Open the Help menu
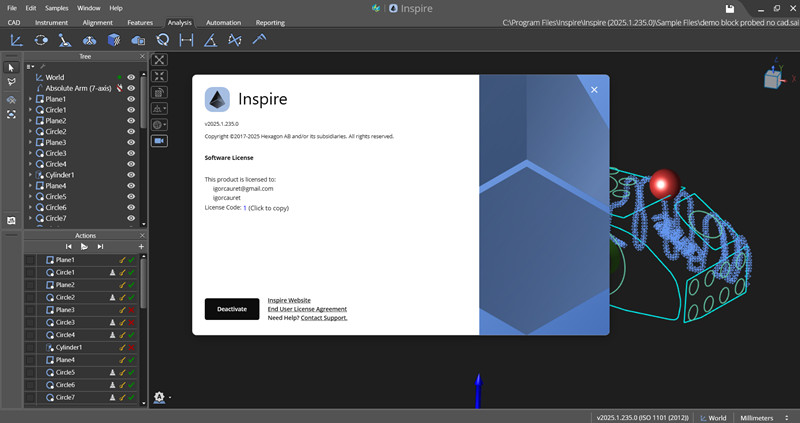This screenshot has height=423, width=800. pyautogui.click(x=116, y=8)
